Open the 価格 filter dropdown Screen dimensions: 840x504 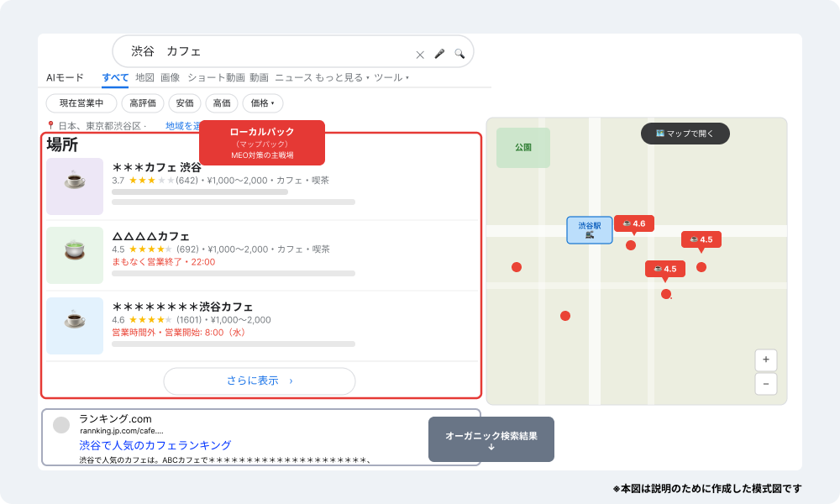(263, 103)
